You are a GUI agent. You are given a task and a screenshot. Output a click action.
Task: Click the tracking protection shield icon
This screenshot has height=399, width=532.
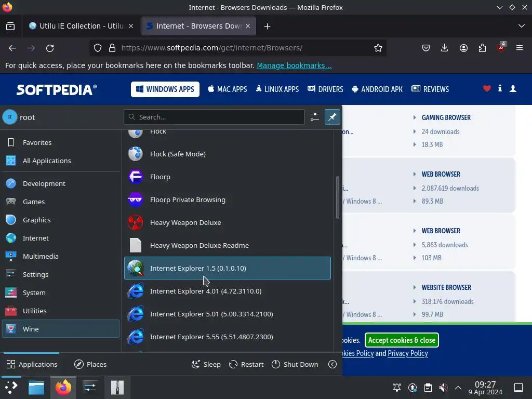tap(97, 48)
